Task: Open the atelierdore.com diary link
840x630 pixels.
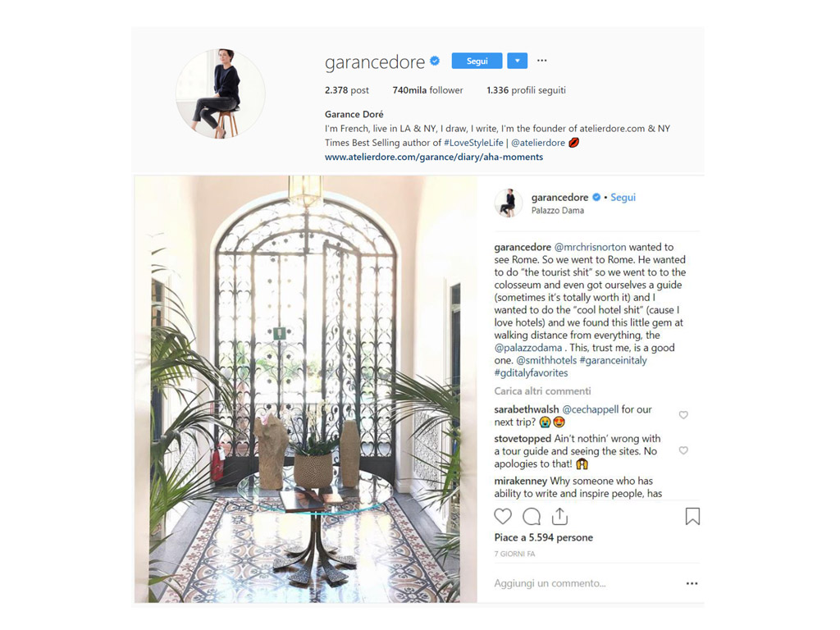Action: click(x=434, y=157)
